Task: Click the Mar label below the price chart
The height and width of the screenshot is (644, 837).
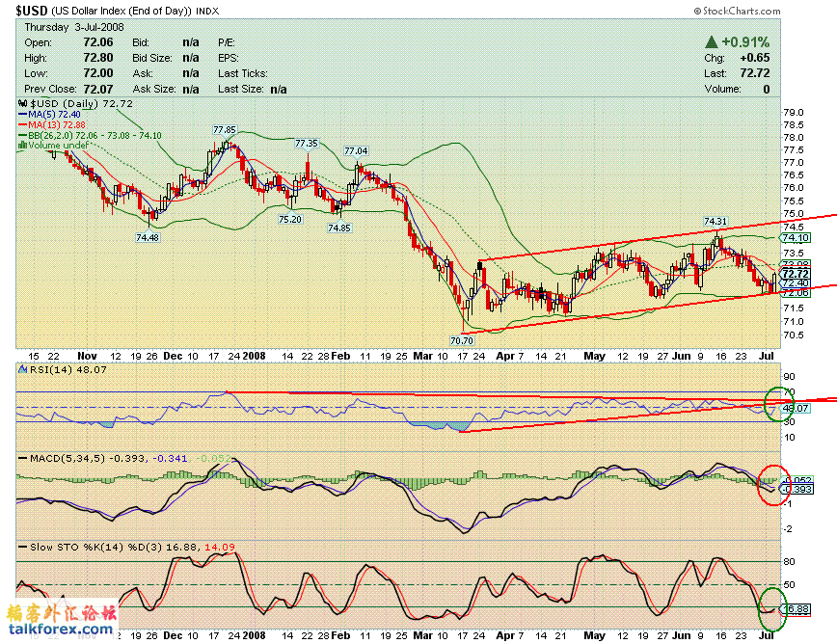Action: 423,356
